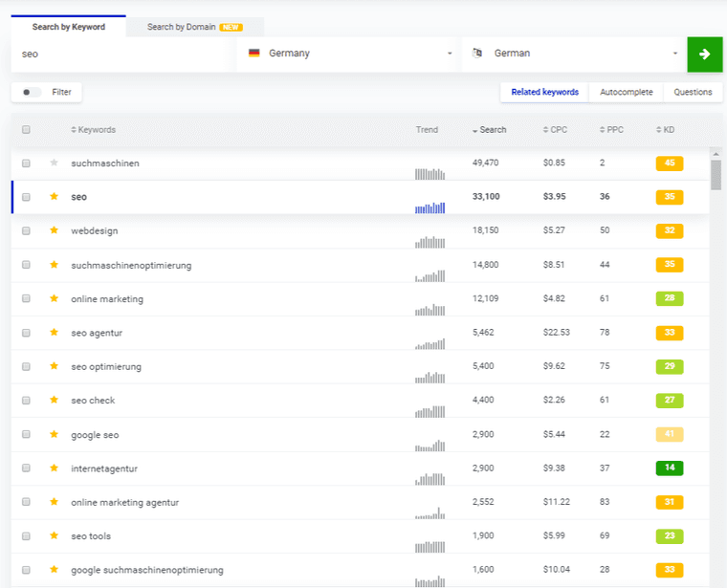Click KD badge 28 for online marketing
The width and height of the screenshot is (727, 588).
(669, 298)
